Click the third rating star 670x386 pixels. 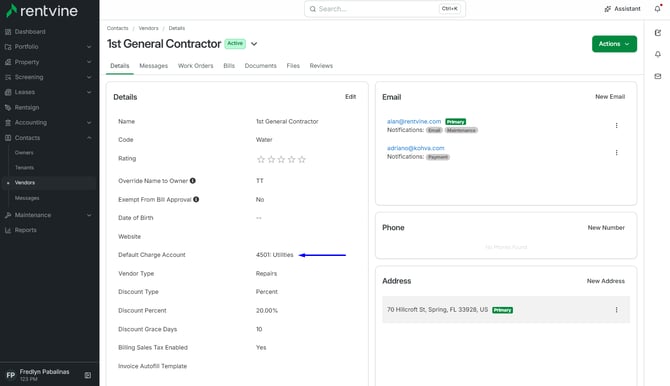[x=281, y=159]
